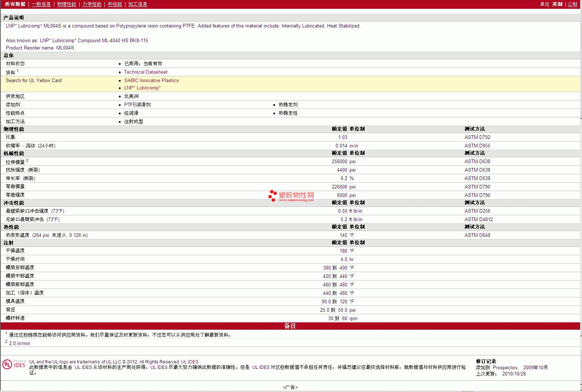The image size is (582, 392).
Task: Click the red 备注 header bar
Action: pos(290,326)
